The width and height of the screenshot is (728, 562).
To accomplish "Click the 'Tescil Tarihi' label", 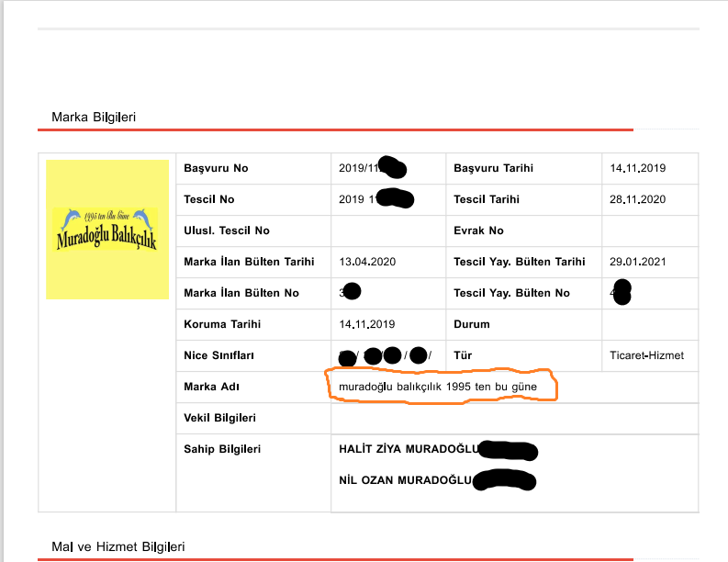I will [x=487, y=199].
